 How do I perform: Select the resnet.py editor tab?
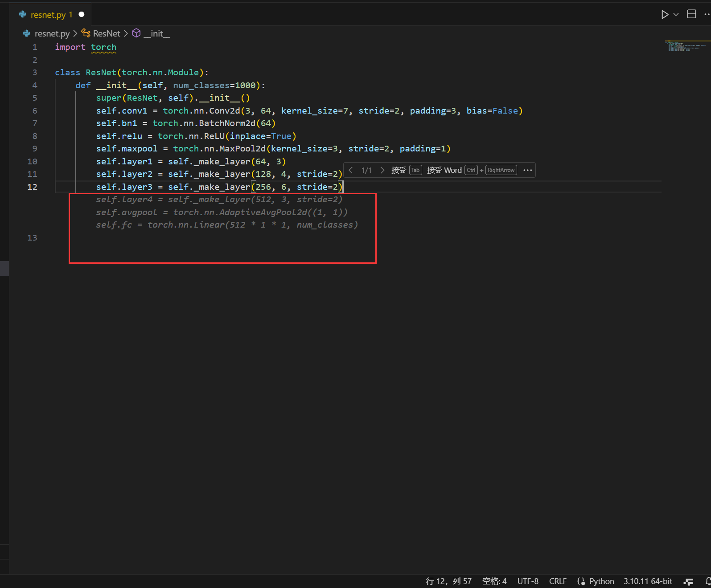pos(48,15)
